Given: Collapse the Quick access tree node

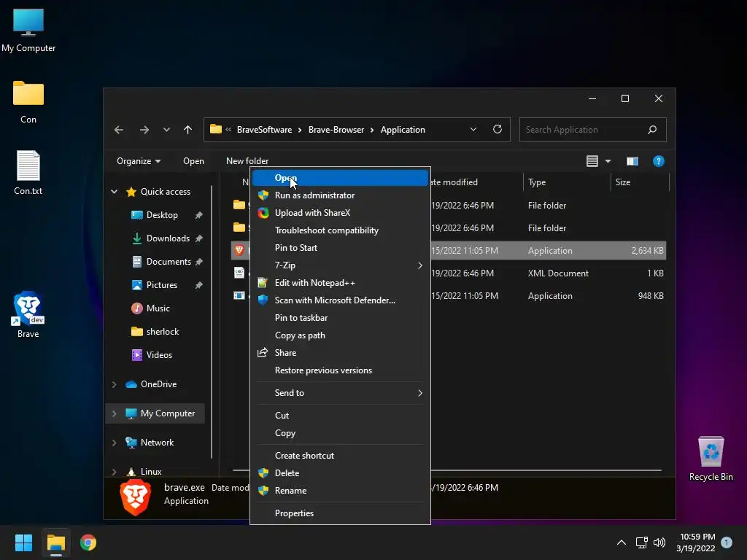Looking at the screenshot, I should tap(115, 192).
